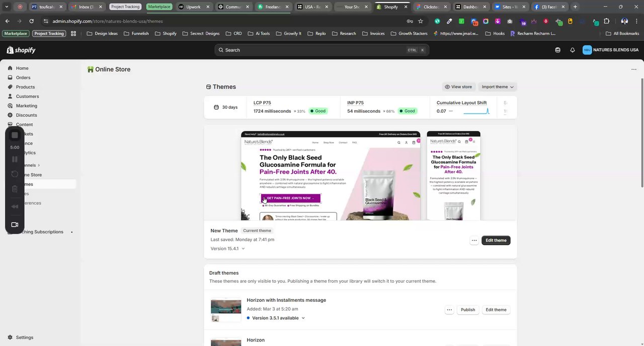Open a new browser tab
Screen dimensions: 644x346
click(575, 7)
